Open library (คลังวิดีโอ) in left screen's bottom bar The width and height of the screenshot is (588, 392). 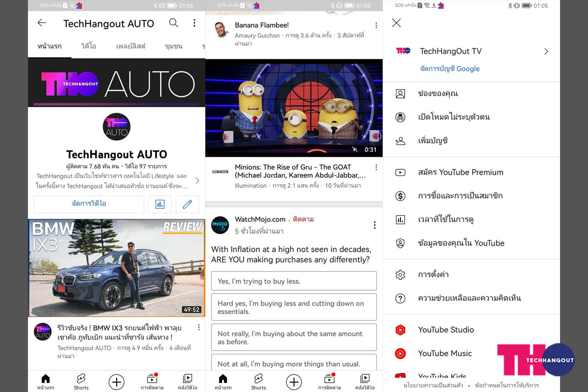click(x=187, y=382)
